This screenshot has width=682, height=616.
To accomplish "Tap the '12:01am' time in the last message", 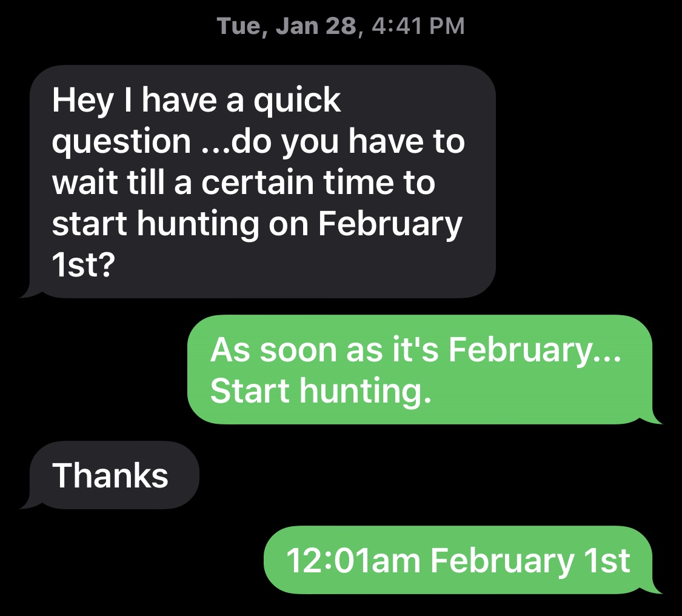I will [353, 560].
